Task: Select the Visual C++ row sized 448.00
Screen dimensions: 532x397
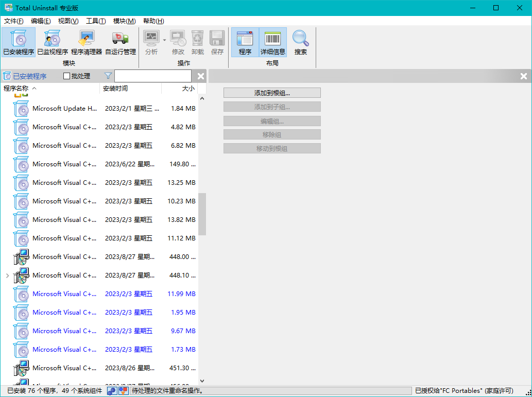Action: pyautogui.click(x=99, y=257)
